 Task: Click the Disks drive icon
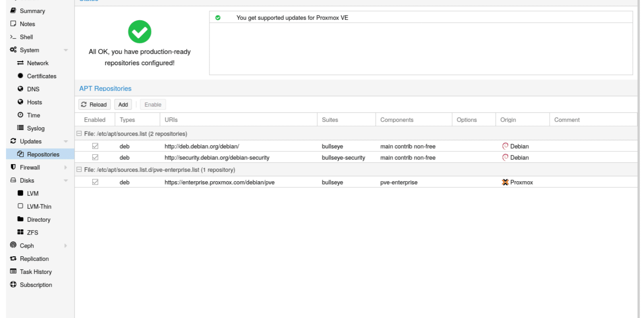point(13,180)
